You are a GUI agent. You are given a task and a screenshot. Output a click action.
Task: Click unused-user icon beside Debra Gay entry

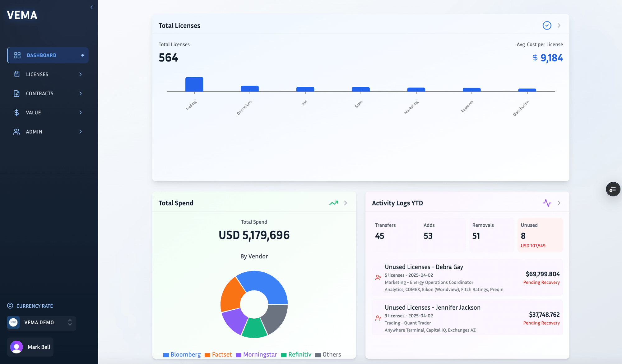[x=378, y=278]
